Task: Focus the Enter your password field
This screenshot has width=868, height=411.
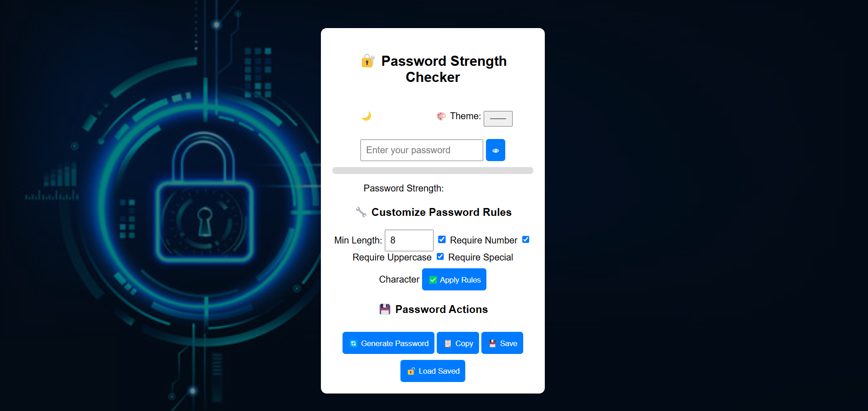Action: [422, 150]
